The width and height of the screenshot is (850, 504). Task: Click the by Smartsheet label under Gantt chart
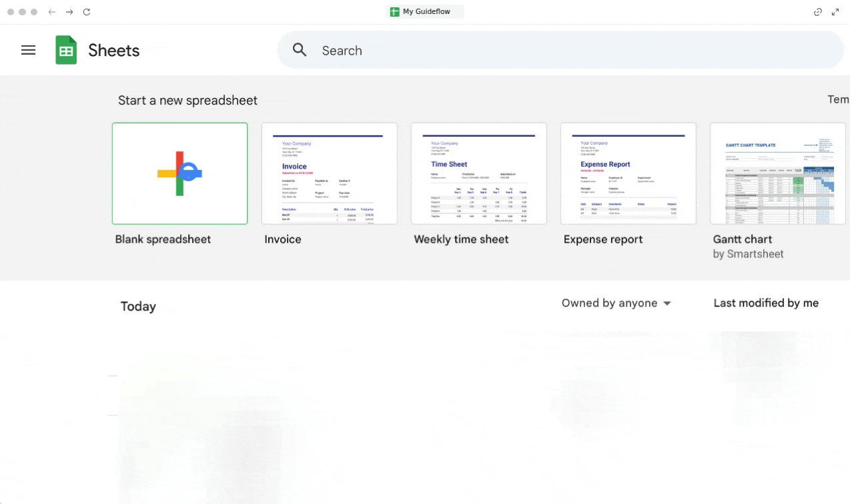tap(748, 254)
